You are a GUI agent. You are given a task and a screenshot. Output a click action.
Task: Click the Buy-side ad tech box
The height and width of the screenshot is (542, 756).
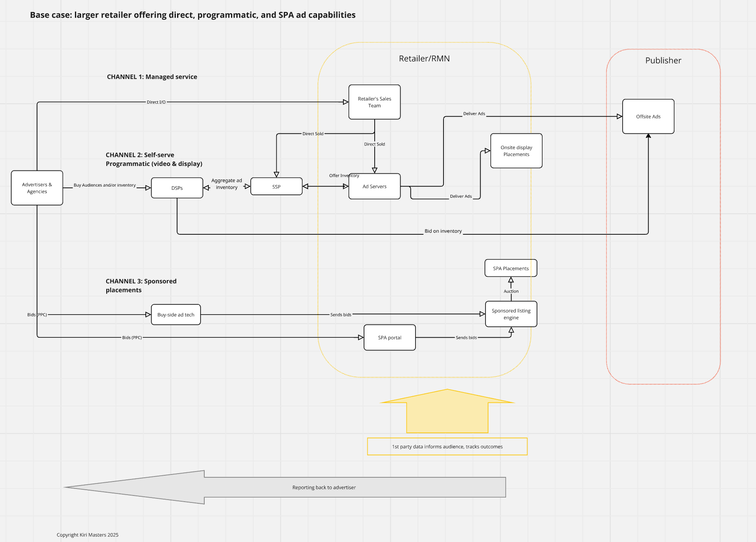click(x=176, y=315)
